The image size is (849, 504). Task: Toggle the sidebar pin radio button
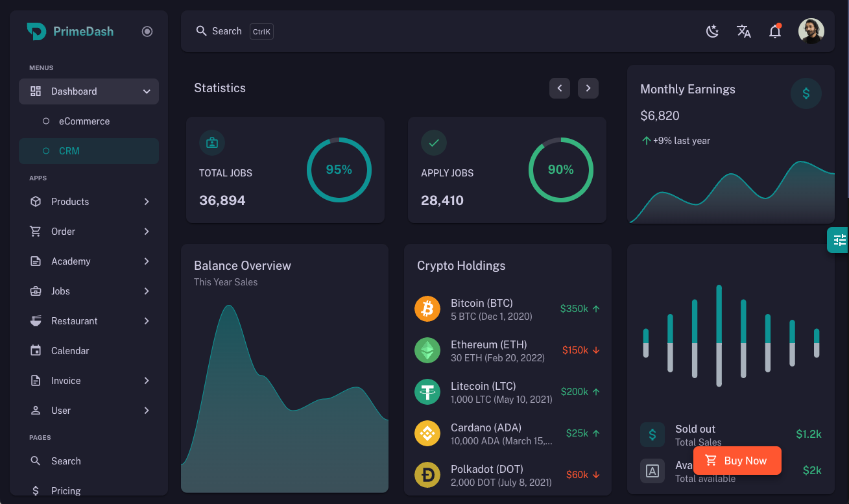click(x=147, y=31)
